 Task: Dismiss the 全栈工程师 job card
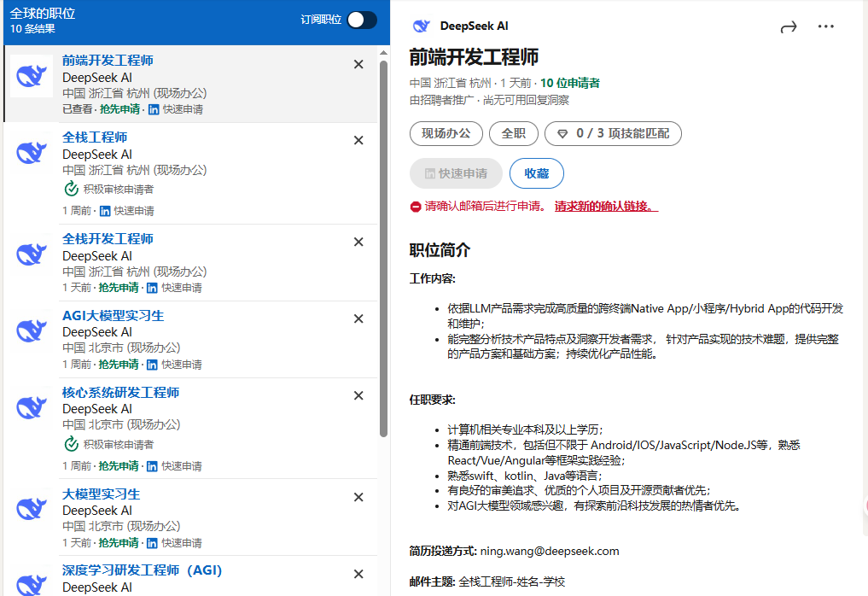click(x=358, y=140)
